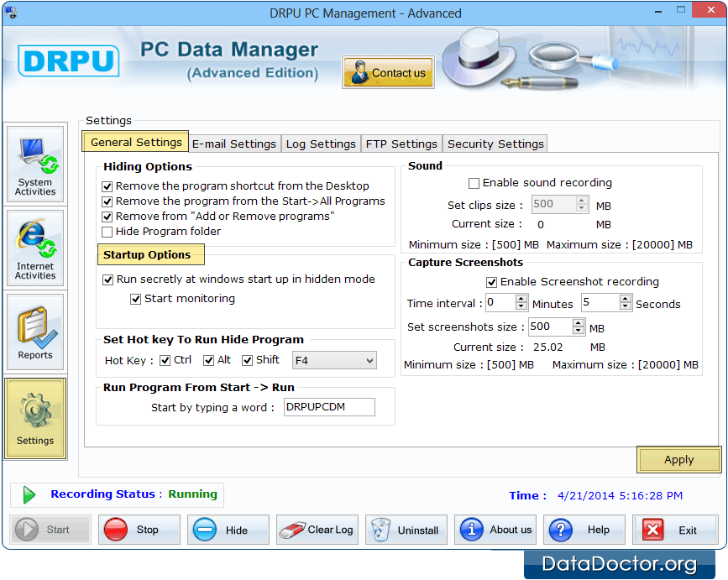The image size is (728, 580).
Task: Open the Security Settings tab
Action: [495, 144]
